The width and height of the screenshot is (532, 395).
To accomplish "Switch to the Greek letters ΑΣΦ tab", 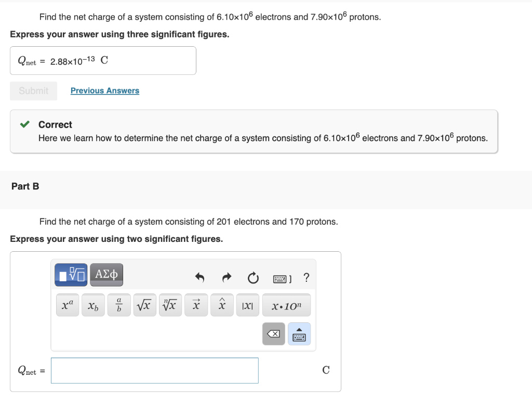I will tap(106, 275).
